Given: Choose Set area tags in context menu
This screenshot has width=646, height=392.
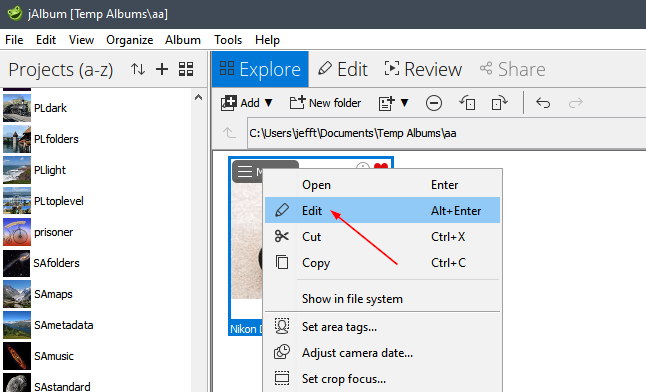Looking at the screenshot, I should coord(382,327).
